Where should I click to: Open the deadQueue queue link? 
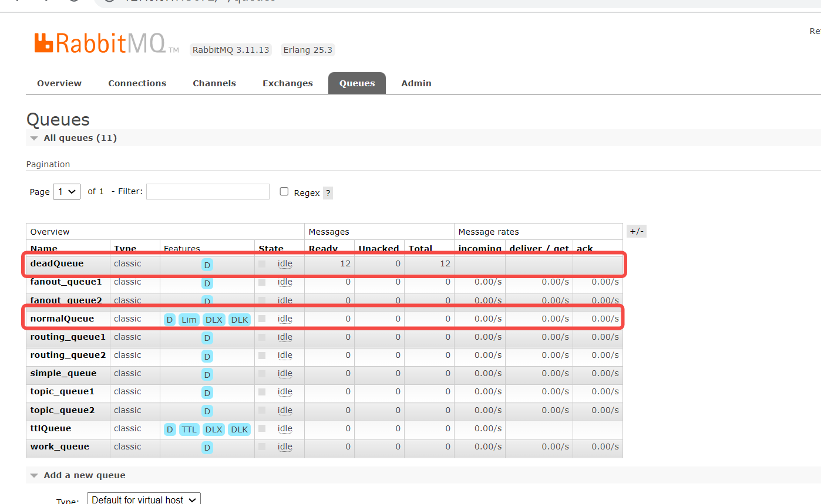pyautogui.click(x=57, y=263)
